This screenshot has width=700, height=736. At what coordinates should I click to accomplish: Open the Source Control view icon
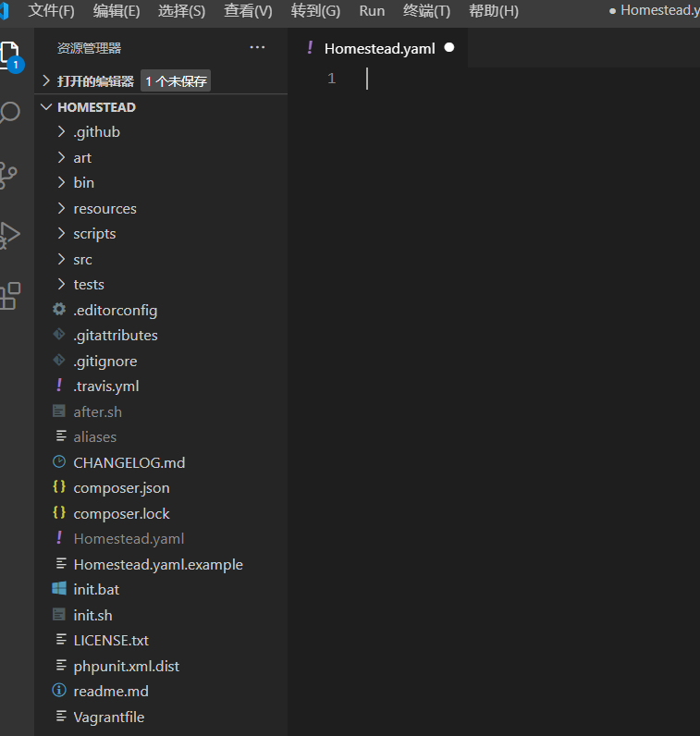click(8, 175)
